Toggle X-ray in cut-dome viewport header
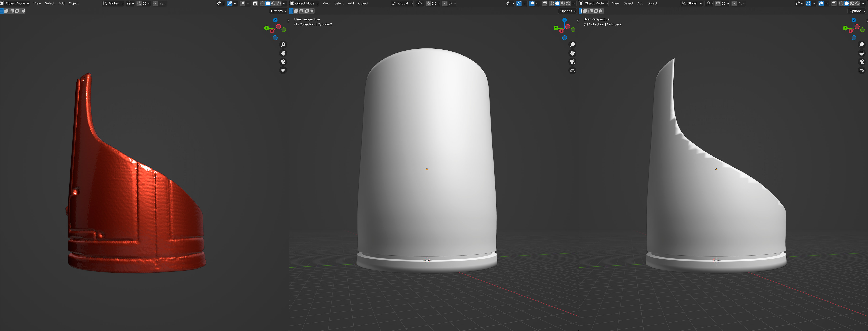868x331 pixels. (834, 3)
